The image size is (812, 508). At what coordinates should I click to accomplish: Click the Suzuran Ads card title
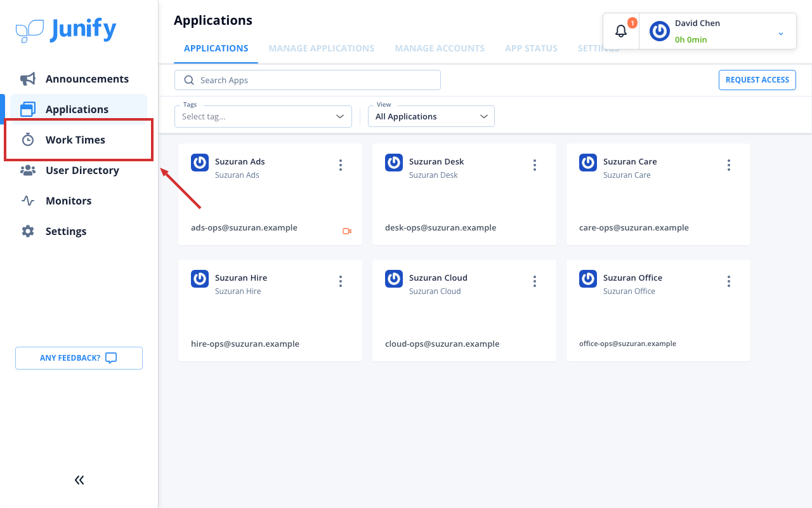tap(240, 161)
